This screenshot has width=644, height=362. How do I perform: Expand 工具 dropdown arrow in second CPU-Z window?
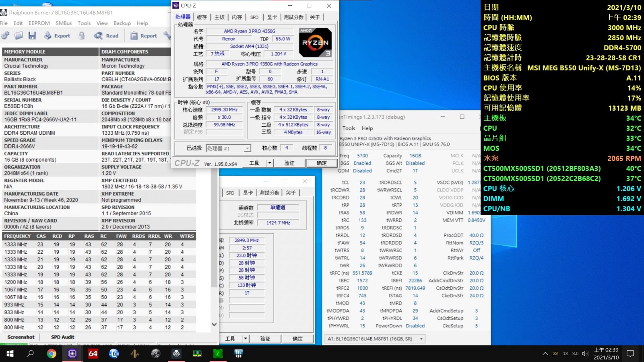246,339
